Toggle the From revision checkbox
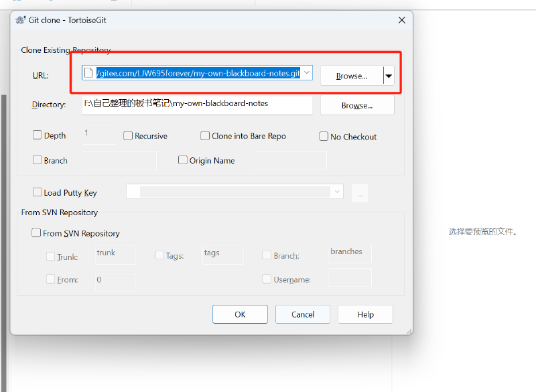The width and height of the screenshot is (536, 392). coord(50,279)
